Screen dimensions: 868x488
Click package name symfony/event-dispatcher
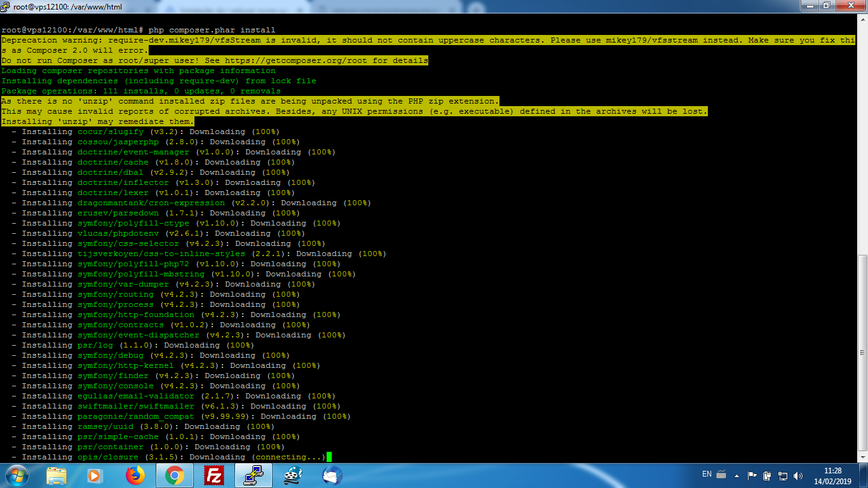pyautogui.click(x=139, y=335)
